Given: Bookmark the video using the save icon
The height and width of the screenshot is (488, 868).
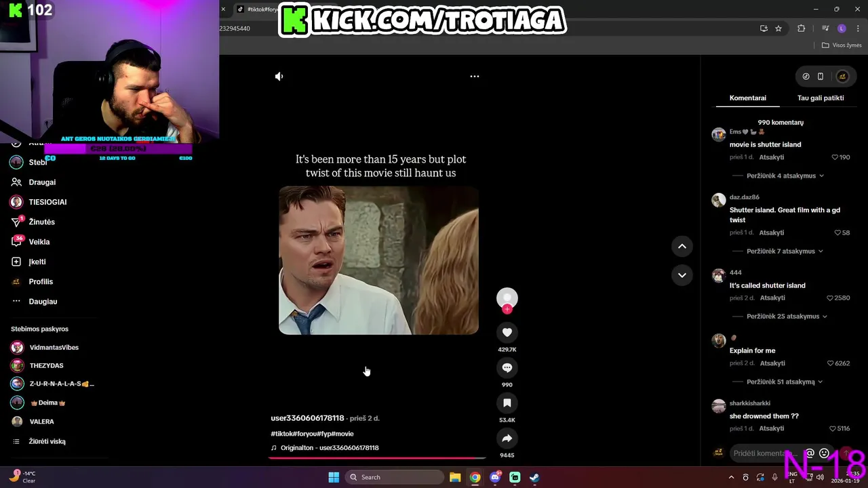Looking at the screenshot, I should (507, 403).
